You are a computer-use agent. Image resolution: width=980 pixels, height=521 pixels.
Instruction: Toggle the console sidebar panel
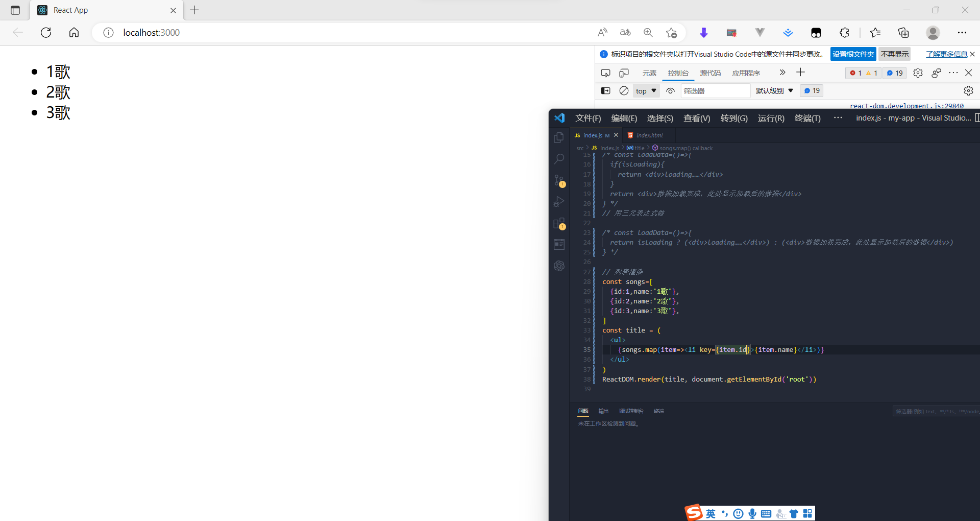[x=605, y=90]
